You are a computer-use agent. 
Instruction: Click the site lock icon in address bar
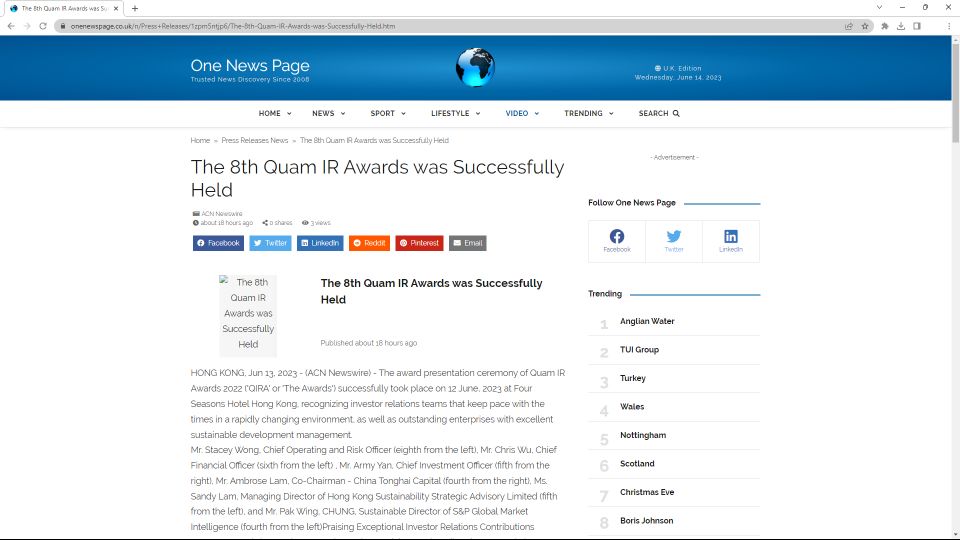62,26
